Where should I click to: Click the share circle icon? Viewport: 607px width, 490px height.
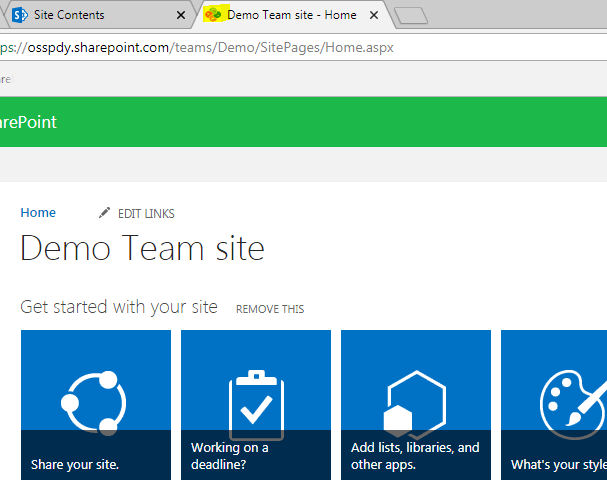[94, 403]
